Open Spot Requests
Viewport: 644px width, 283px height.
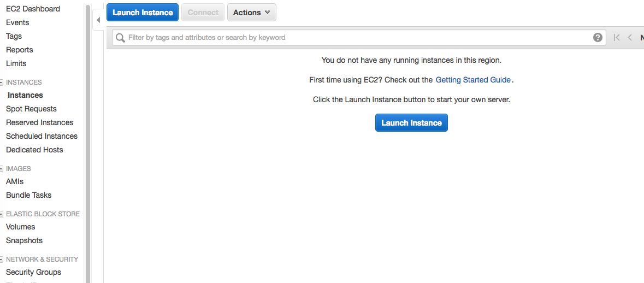click(31, 109)
